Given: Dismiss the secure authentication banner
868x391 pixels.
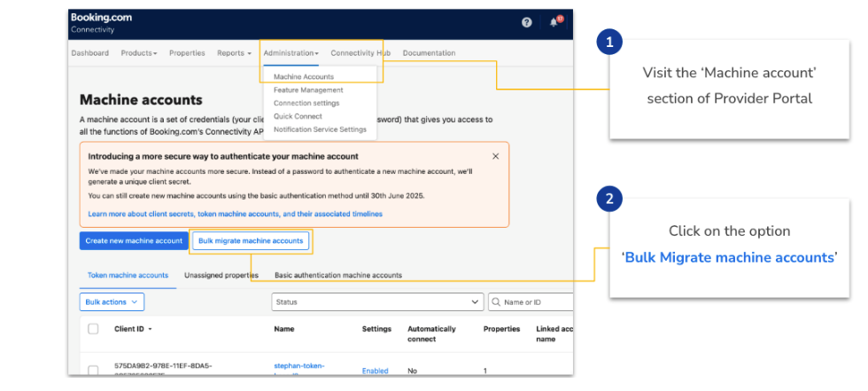Looking at the screenshot, I should point(495,156).
